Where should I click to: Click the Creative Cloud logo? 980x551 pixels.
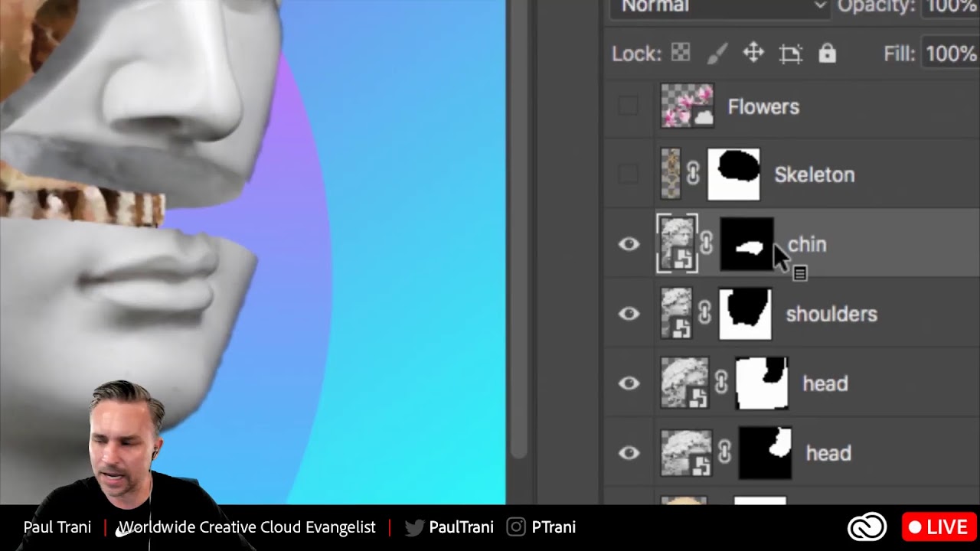[x=867, y=527]
